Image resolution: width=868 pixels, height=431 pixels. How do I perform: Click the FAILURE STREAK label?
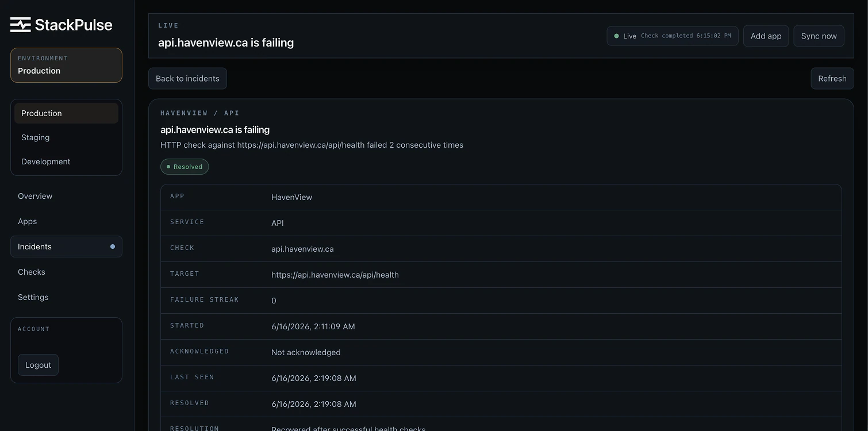(x=205, y=299)
